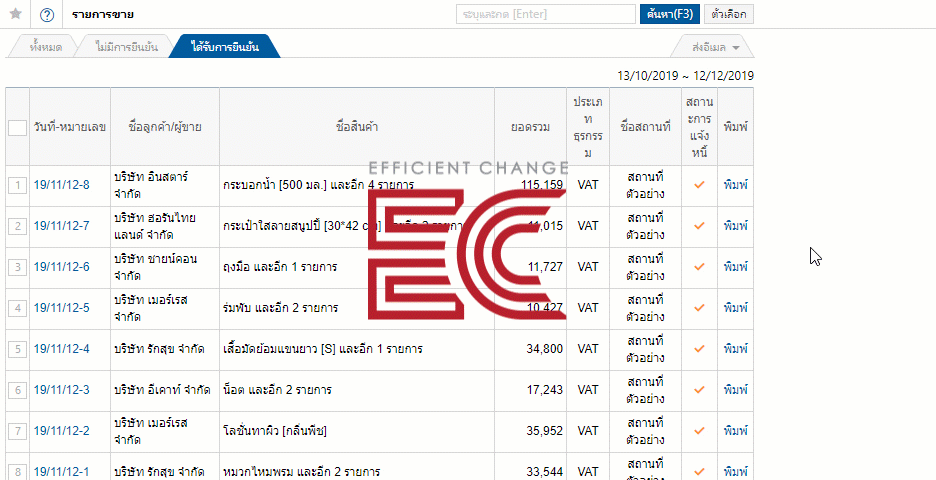Click product น็อต และอีก 2 รายการ
The width and height of the screenshot is (936, 480).
point(277,390)
